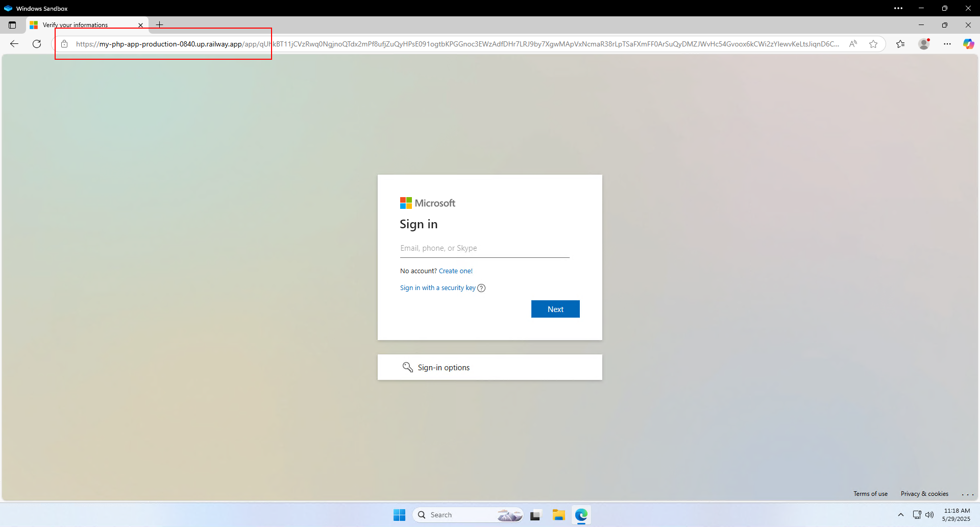Click the browser Back arrow
The height and width of the screenshot is (527, 980).
pos(14,44)
